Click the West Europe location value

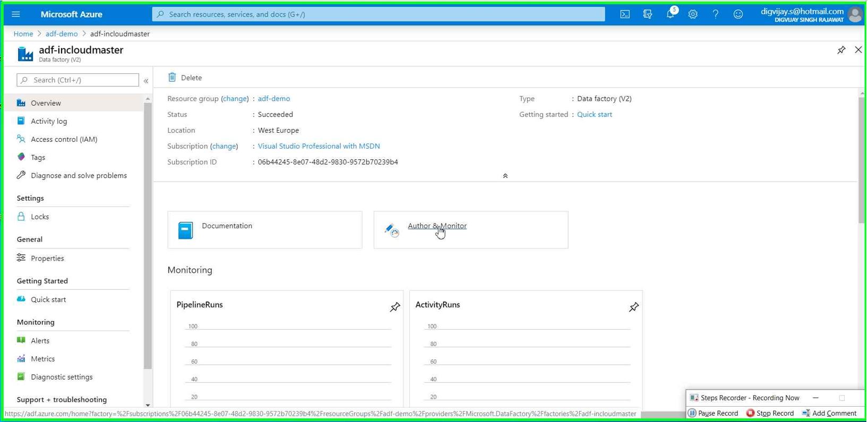(278, 130)
